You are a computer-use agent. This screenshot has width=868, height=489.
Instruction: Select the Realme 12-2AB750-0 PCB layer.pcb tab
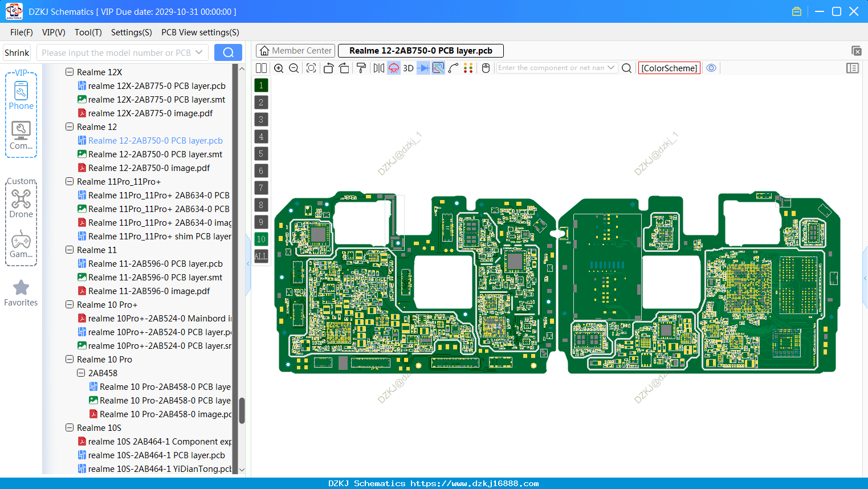coord(421,51)
